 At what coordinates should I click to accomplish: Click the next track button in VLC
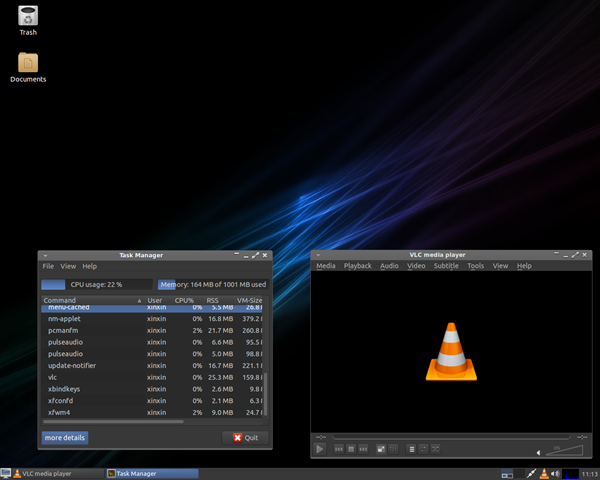[362, 449]
